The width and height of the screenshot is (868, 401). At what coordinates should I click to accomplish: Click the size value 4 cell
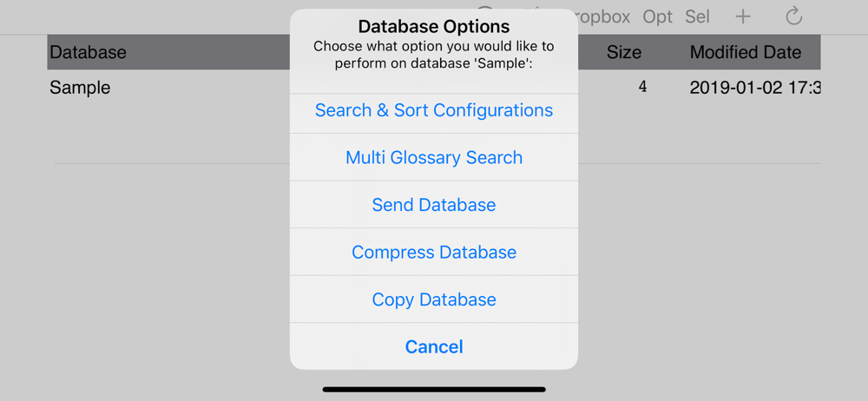click(x=642, y=88)
